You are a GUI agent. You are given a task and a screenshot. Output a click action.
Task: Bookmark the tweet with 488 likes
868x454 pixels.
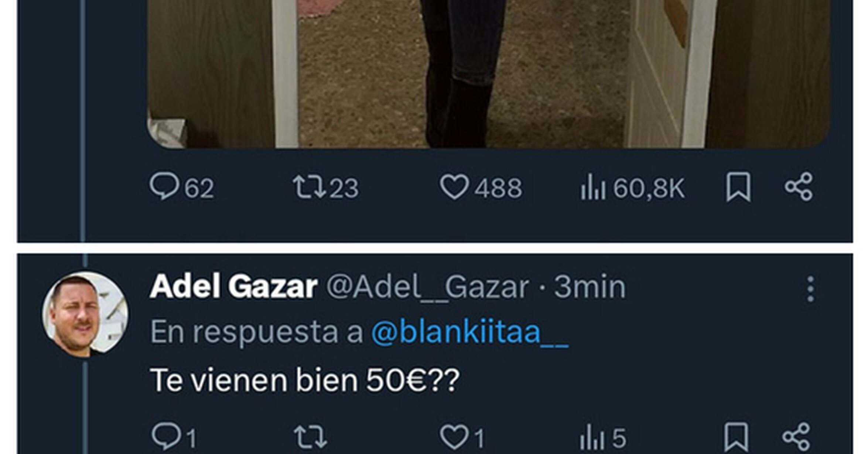[738, 187]
